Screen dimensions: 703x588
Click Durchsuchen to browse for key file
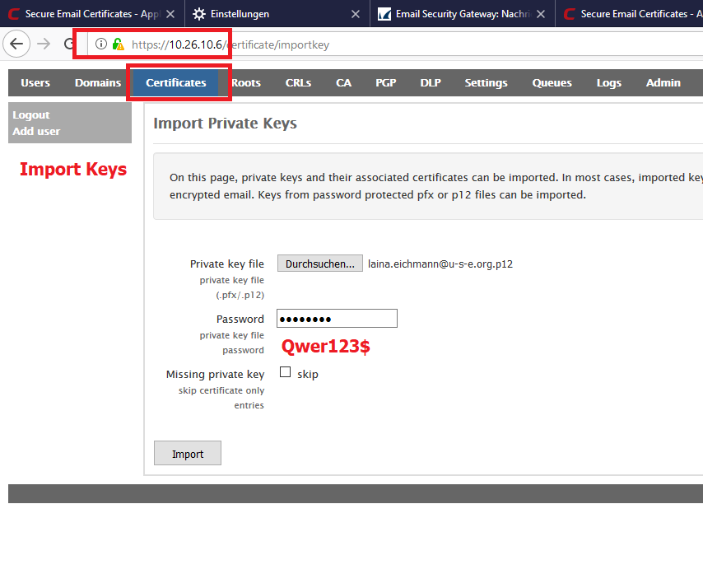pyautogui.click(x=319, y=264)
